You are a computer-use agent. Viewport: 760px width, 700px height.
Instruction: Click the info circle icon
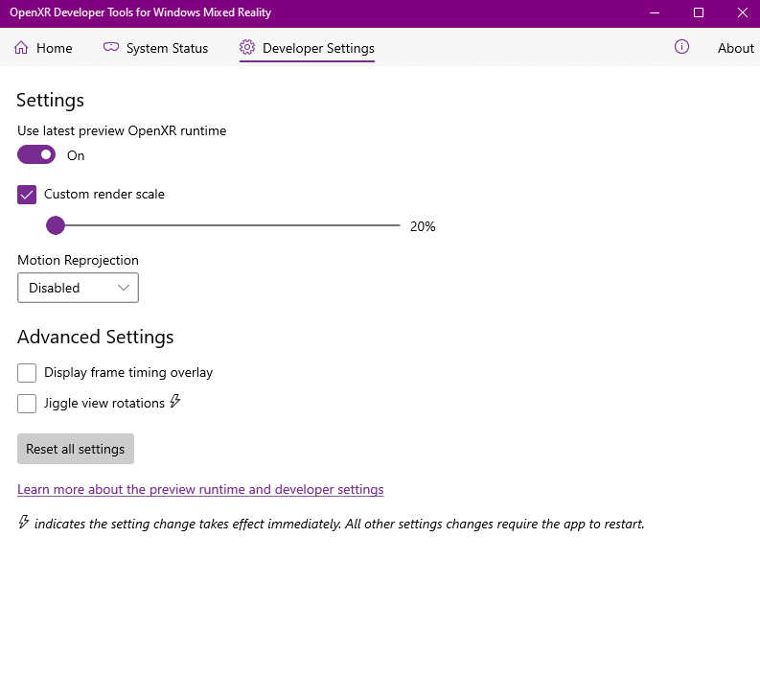click(x=681, y=47)
